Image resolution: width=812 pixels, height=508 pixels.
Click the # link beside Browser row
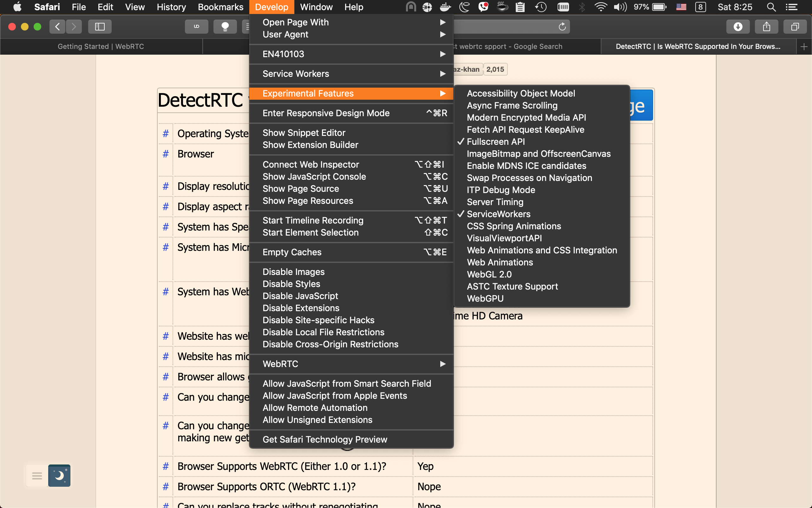click(166, 154)
